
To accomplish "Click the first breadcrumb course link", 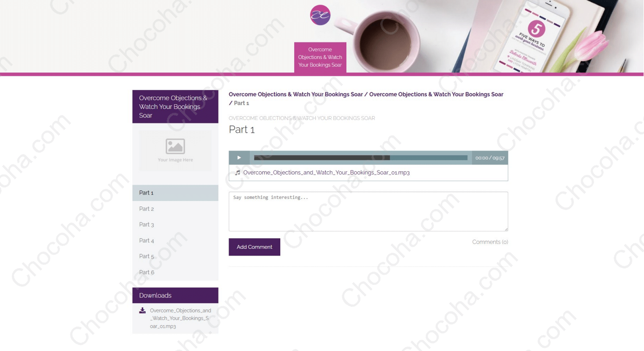I will click(x=296, y=95).
